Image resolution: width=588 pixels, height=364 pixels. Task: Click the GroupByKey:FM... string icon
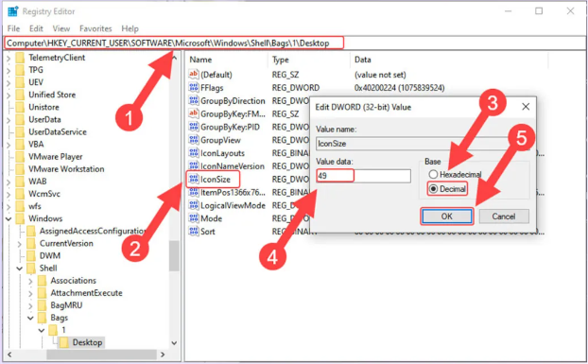click(194, 113)
